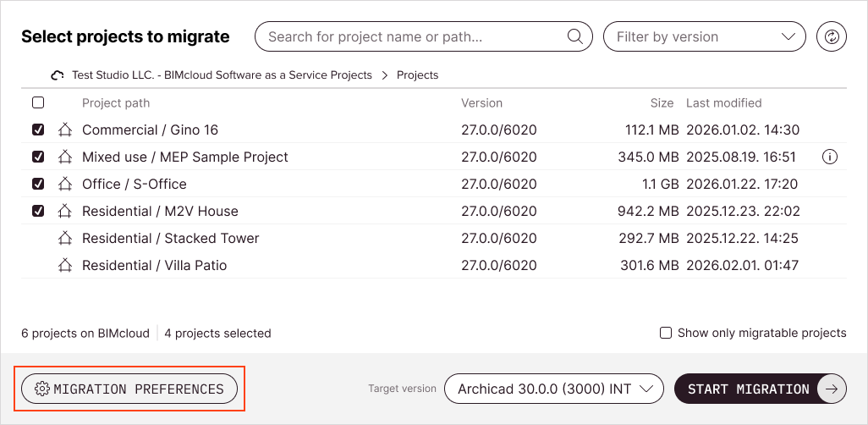Click house icon of Residential / M2V House
Viewport: 868px width, 425px height.
click(65, 212)
